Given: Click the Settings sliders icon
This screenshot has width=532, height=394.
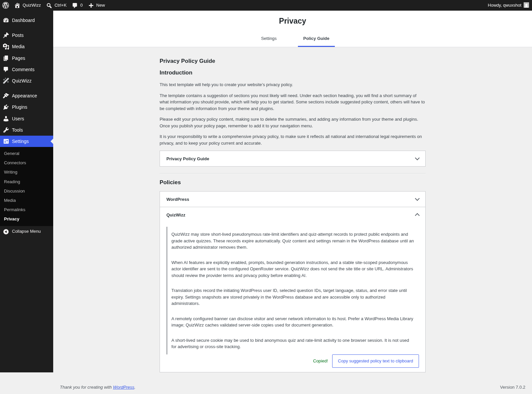Looking at the screenshot, I should pyautogui.click(x=6, y=141).
